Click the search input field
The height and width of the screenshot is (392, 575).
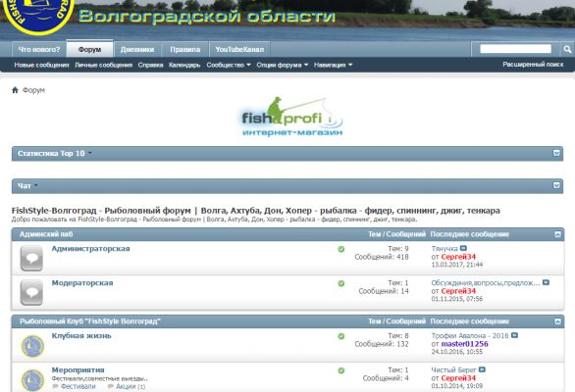[515, 49]
